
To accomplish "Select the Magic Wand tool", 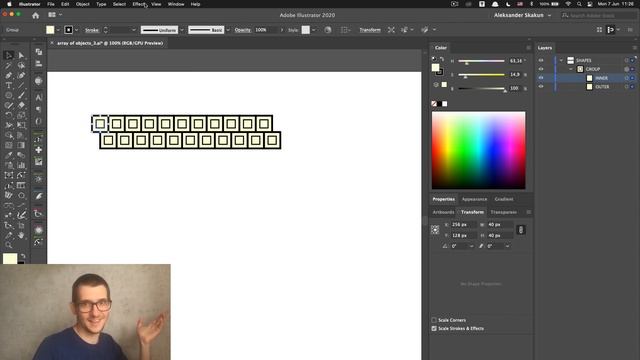I will 9,65.
